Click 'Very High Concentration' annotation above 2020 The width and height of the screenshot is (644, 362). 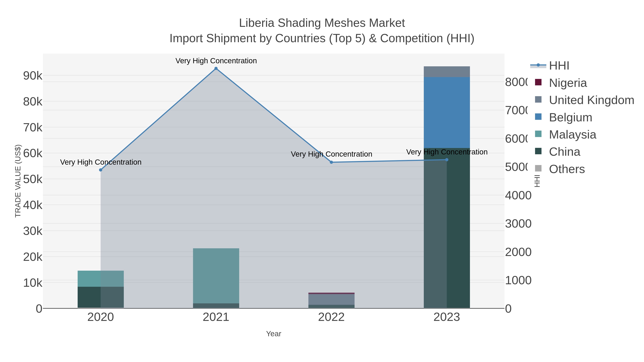101,162
